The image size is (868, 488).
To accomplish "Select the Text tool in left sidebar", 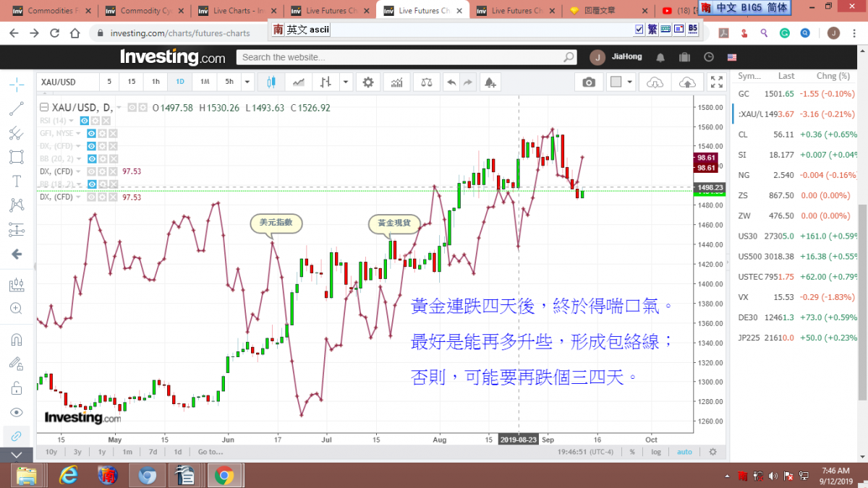I will (16, 181).
